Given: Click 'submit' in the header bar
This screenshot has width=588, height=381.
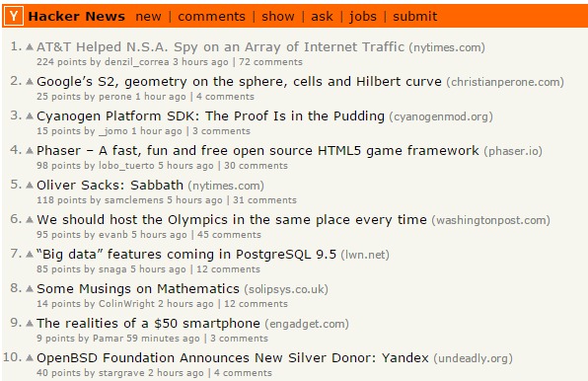Looking at the screenshot, I should tap(414, 17).
